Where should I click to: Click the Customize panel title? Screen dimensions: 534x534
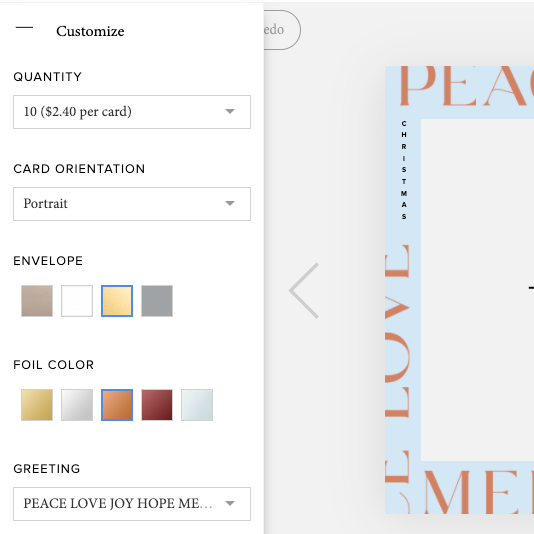(90, 31)
